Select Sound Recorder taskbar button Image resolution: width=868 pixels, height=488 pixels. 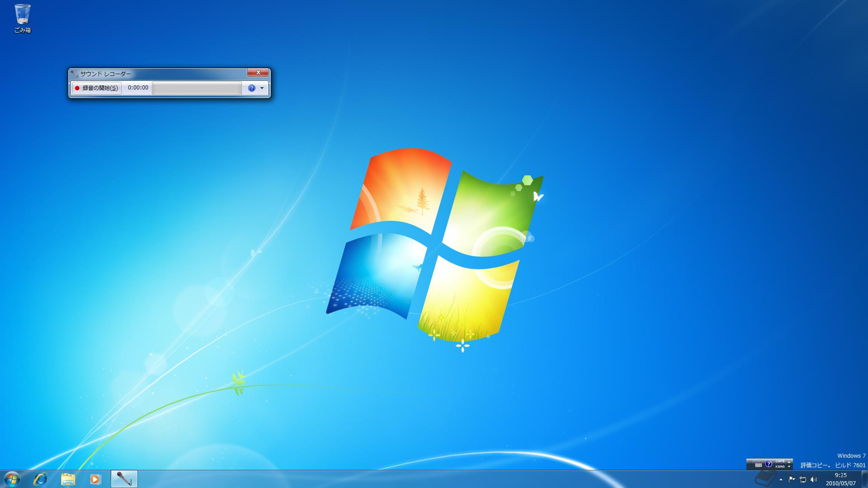click(124, 479)
